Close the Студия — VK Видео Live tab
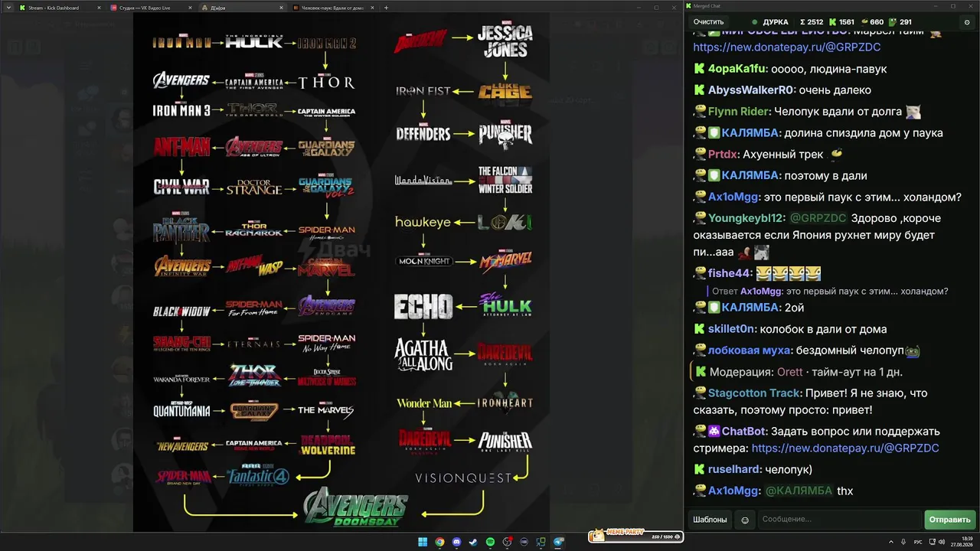The height and width of the screenshot is (551, 980). 191,8
